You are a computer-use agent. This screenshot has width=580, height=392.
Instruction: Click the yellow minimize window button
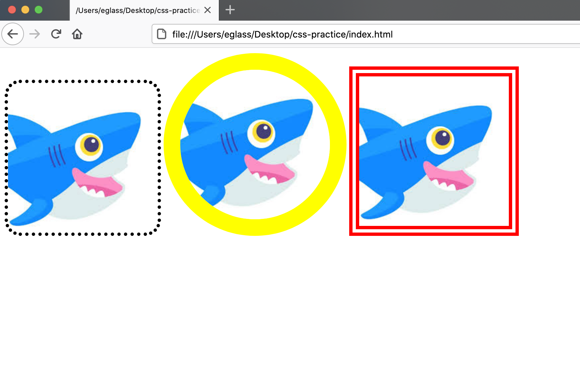(x=25, y=10)
